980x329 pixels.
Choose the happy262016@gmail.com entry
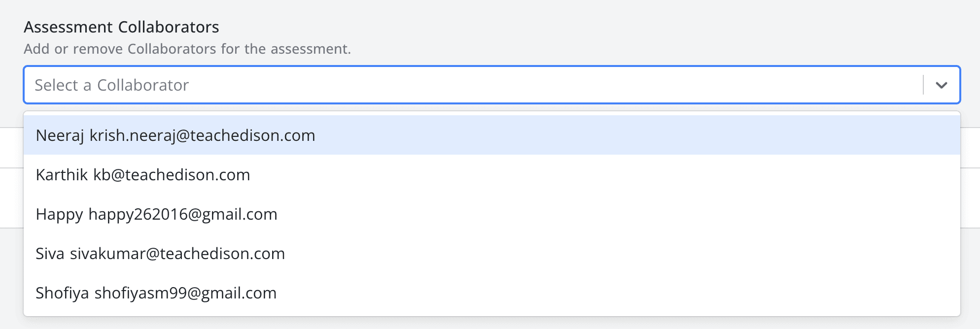(183, 214)
